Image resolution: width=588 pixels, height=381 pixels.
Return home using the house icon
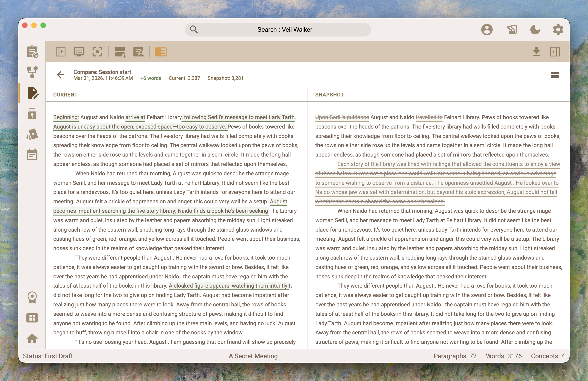pyautogui.click(x=32, y=339)
